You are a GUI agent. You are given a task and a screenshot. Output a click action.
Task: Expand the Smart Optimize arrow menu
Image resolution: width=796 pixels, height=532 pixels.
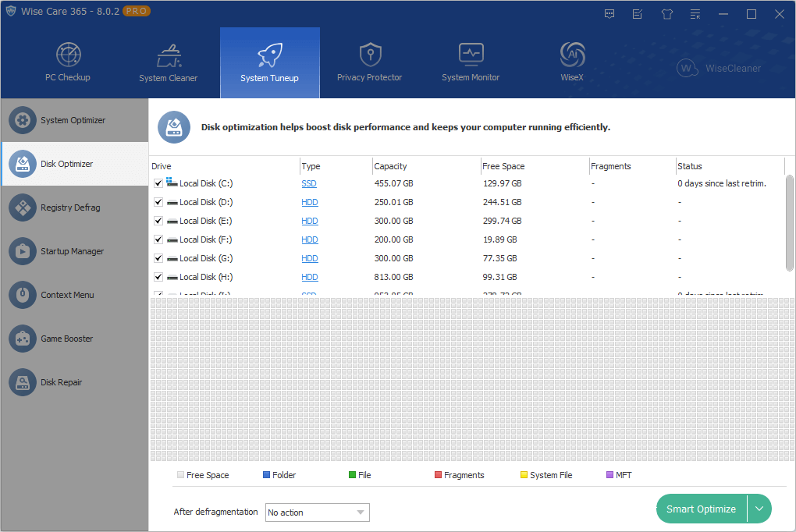coord(759,509)
